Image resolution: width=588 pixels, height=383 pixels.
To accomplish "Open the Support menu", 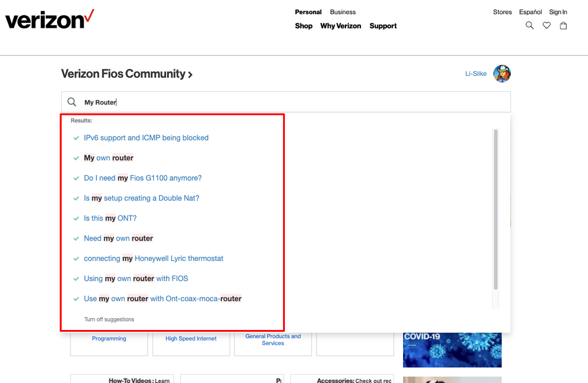I will click(x=383, y=26).
